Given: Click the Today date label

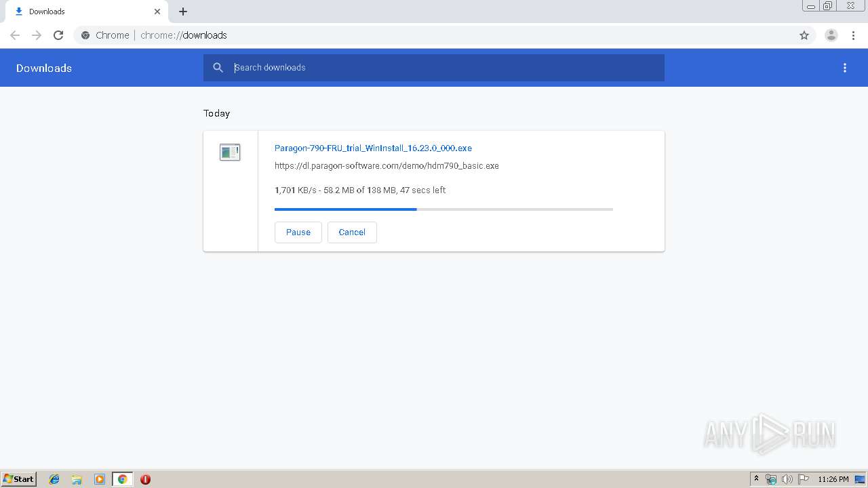Looking at the screenshot, I should (217, 113).
